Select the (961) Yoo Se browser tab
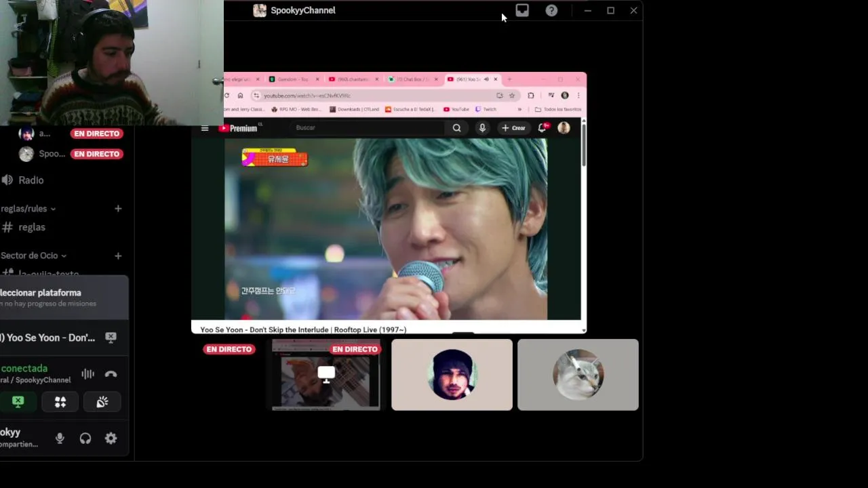The image size is (868, 488). point(473,79)
